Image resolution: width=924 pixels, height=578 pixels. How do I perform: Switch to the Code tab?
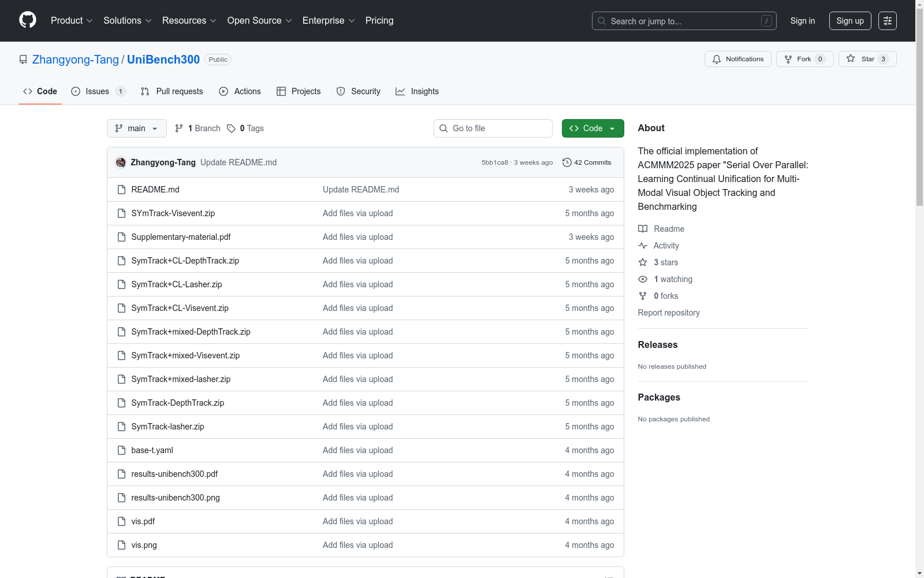[x=40, y=91]
